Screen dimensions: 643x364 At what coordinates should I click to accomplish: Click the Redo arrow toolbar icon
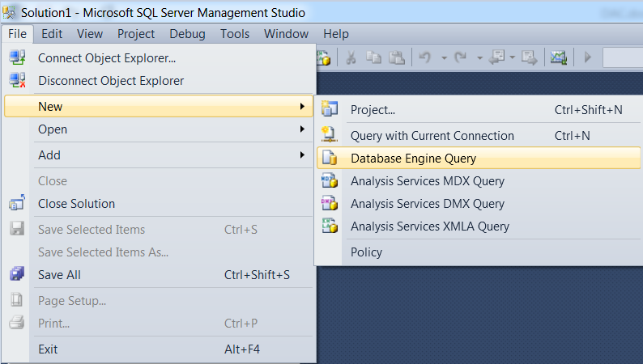point(461,57)
